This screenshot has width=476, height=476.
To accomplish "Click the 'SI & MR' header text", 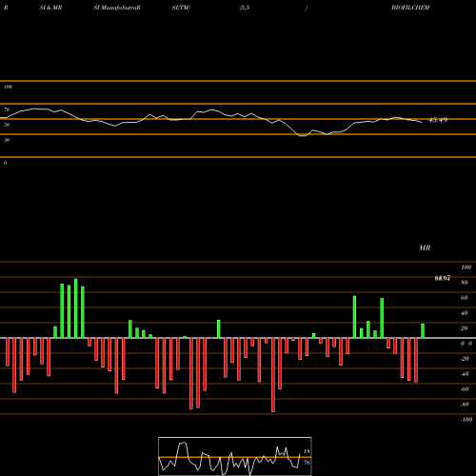I will point(50,8).
